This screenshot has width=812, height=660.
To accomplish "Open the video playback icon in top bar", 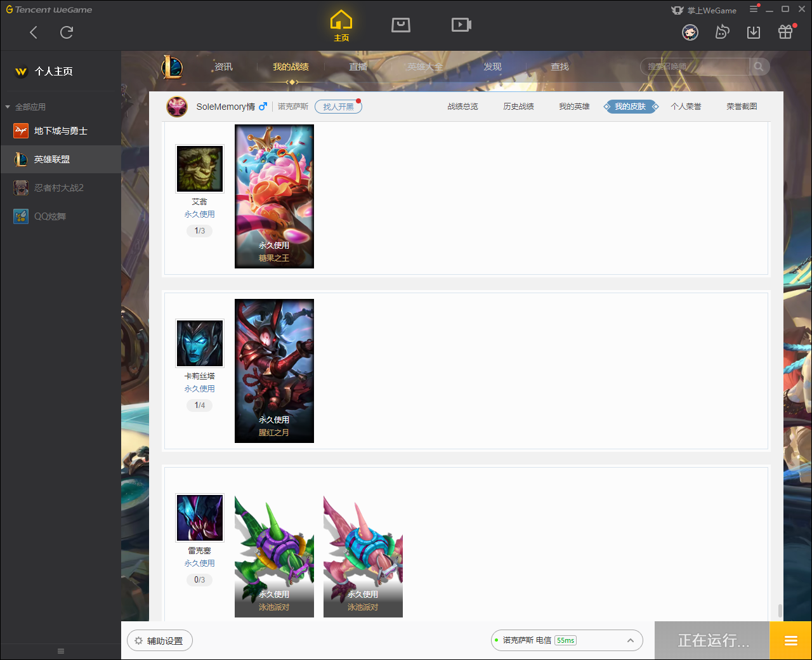I will coord(461,25).
